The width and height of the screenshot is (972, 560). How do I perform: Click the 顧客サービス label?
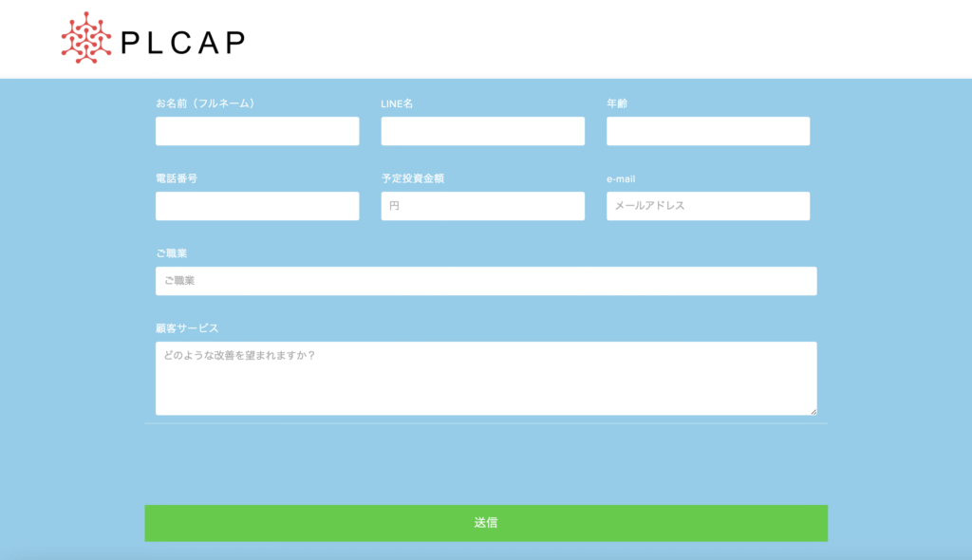tap(187, 328)
